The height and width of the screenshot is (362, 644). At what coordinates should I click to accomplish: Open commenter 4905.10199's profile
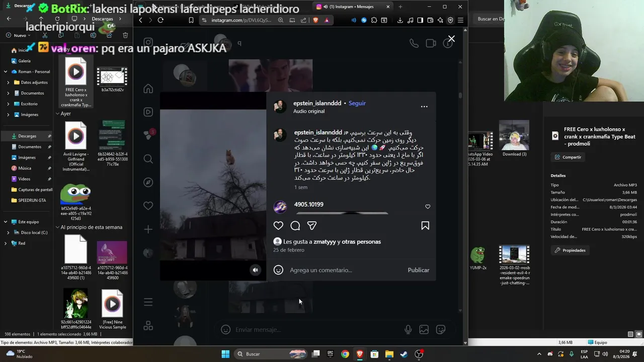tap(308, 204)
